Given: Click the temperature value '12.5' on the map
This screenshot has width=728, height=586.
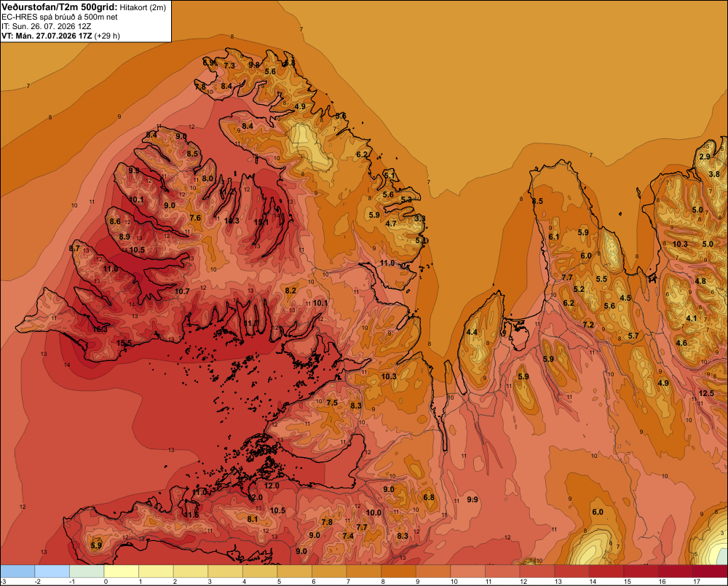Looking at the screenshot, I should point(706,393).
